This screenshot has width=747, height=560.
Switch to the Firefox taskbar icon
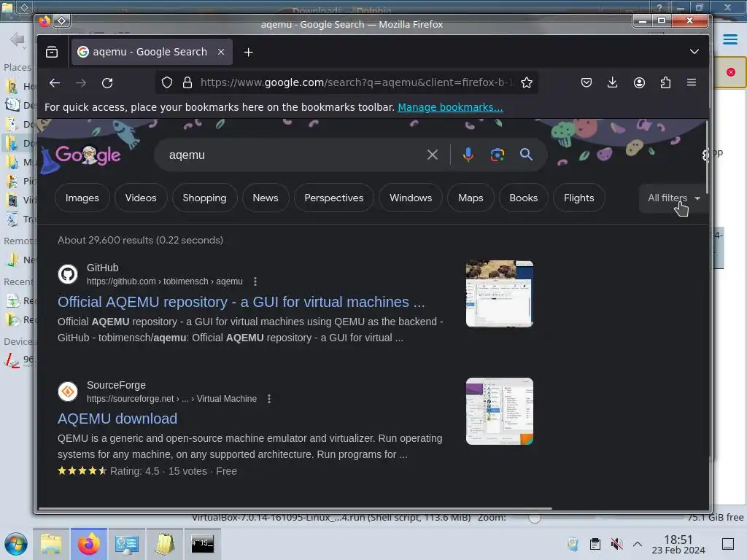tap(88, 544)
